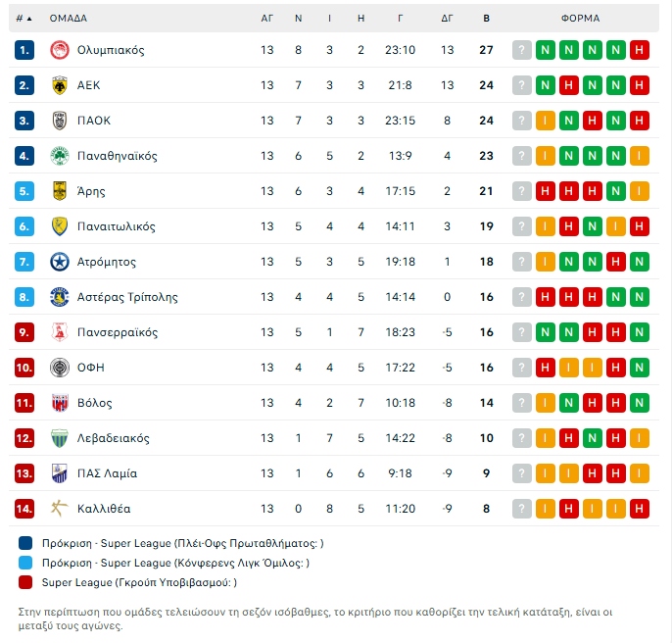Viewport: 672px width, 643px height.
Task: Click the Άρης team crest icon
Action: 58,191
